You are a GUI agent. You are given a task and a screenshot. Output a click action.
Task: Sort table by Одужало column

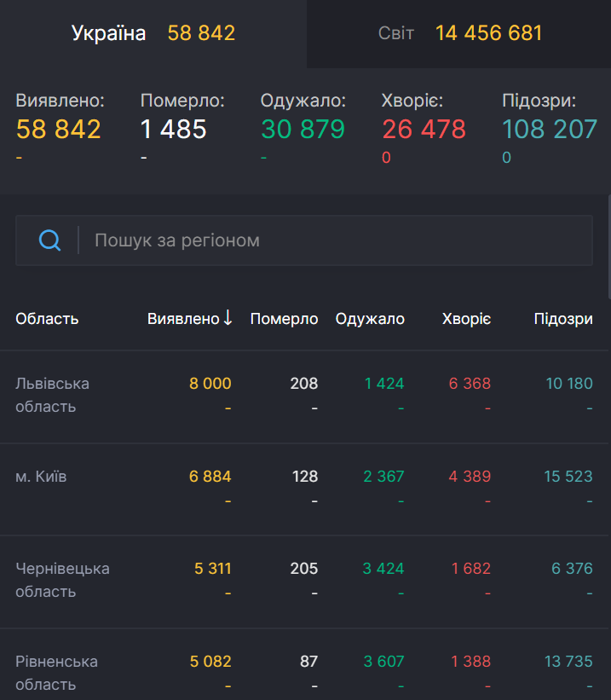pyautogui.click(x=370, y=318)
